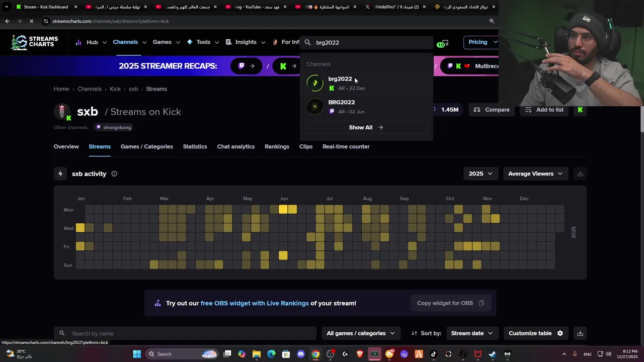Click the magnifier icon beside brg2022 query
644x362 pixels.
pos(307,43)
